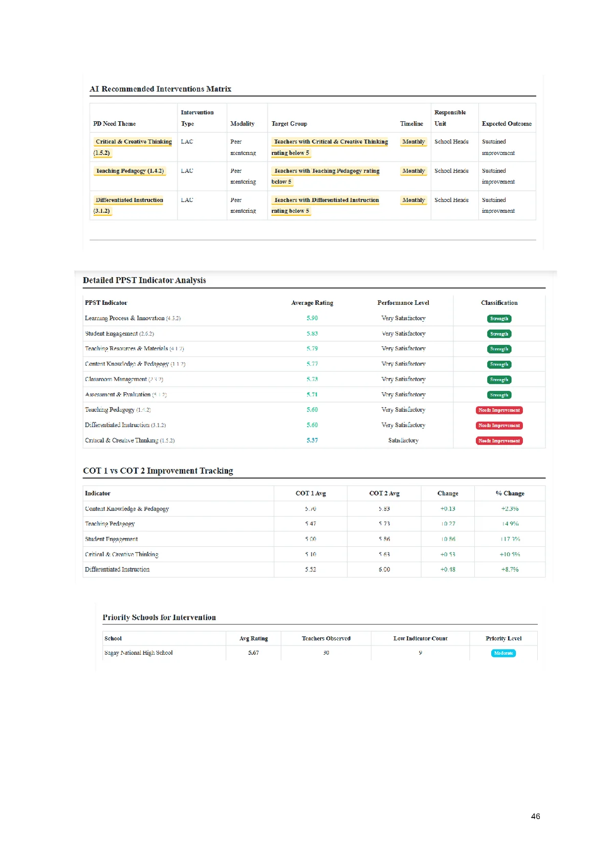
Task: Click the AI Recommended Interventions Matrix heading
Action: click(x=160, y=89)
